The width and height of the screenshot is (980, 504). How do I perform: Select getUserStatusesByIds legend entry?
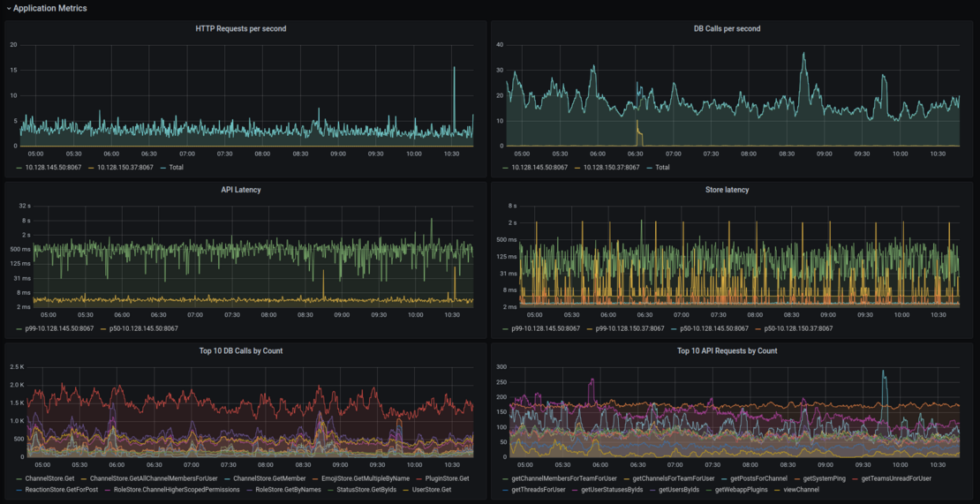tap(612, 490)
